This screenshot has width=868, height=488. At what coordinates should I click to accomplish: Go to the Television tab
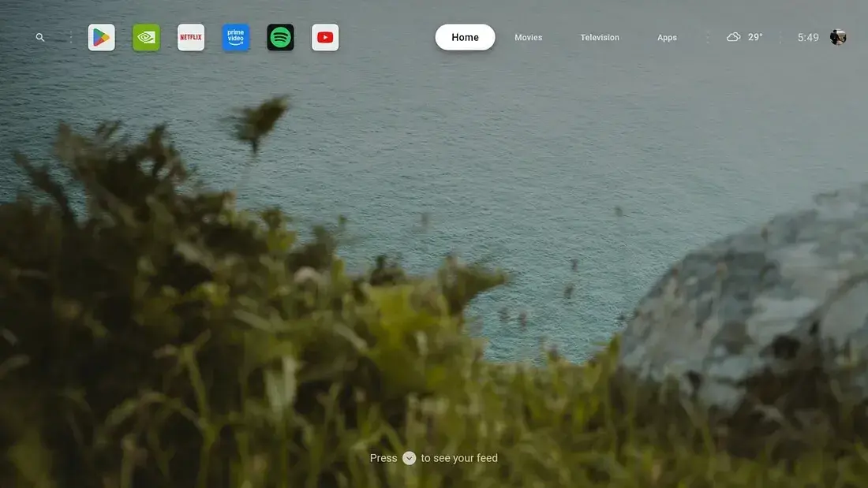tap(600, 37)
